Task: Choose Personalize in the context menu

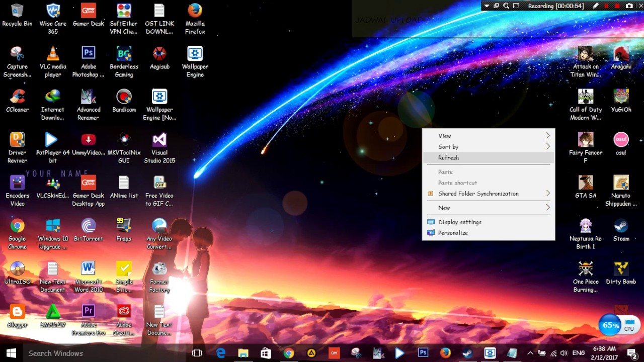Action: 488,233
